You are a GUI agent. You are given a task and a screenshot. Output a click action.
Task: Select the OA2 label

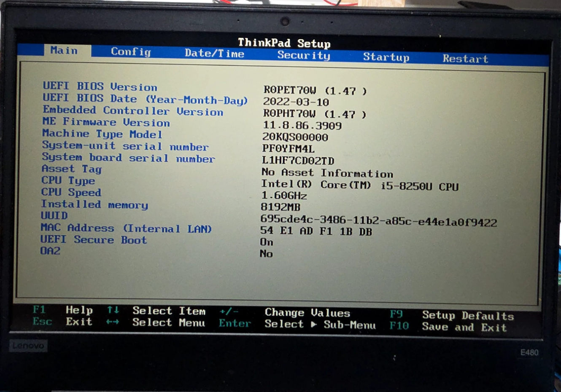(50, 251)
